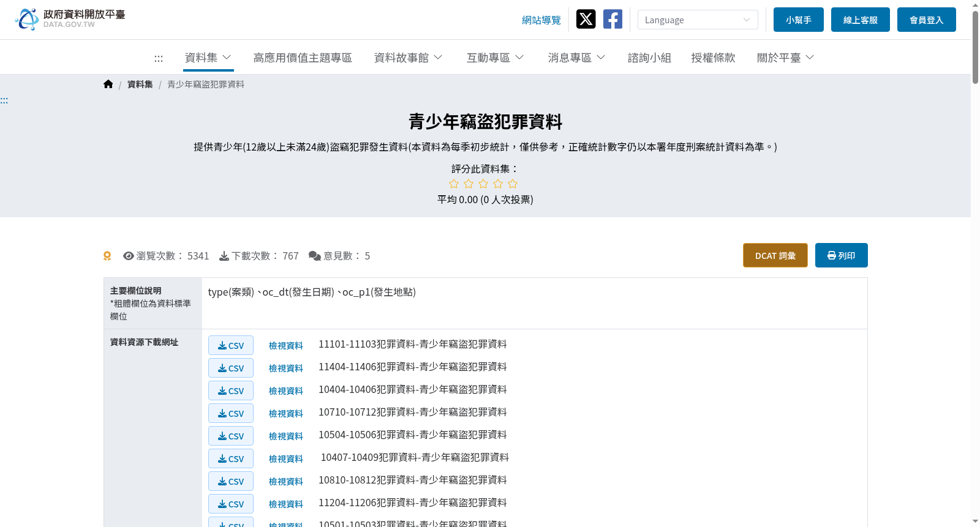Rate dataset with the first star
The height and width of the screenshot is (527, 980).
tap(454, 184)
